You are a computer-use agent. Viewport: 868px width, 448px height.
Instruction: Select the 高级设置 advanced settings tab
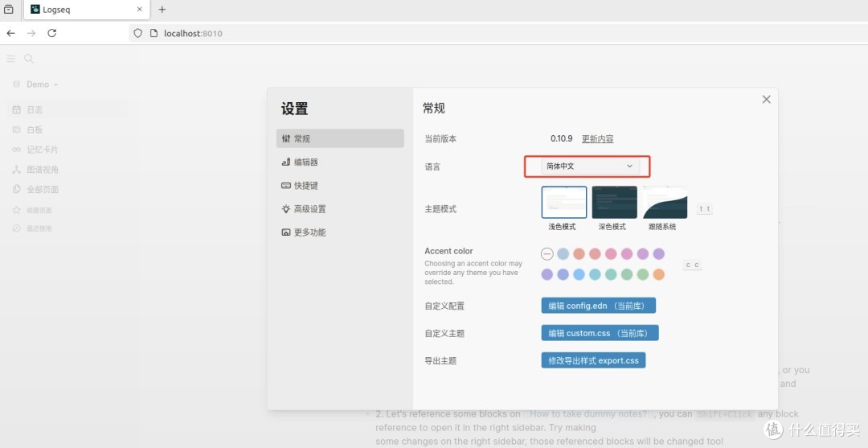340,209
